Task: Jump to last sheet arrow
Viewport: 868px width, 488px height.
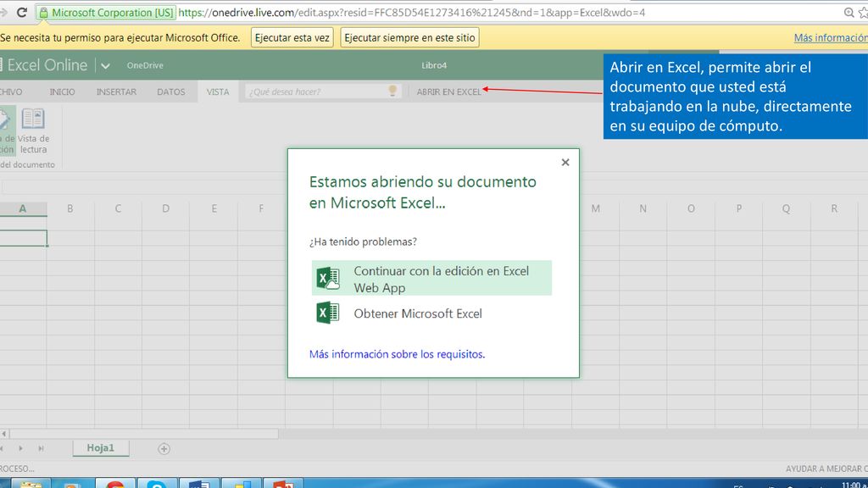Action: click(x=41, y=449)
